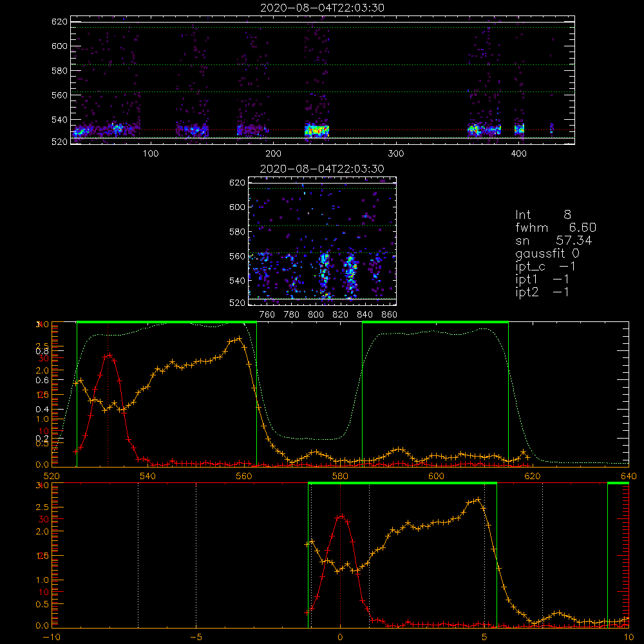This screenshot has height=644, width=644.
Task: Click the 'ipt2 -1' parameter line
Action: 542,292
